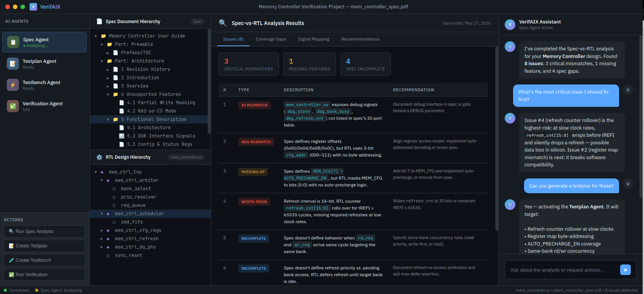The height and width of the screenshot is (294, 644).
Task: Collapse the Part: Architecture section
Action: click(x=102, y=61)
